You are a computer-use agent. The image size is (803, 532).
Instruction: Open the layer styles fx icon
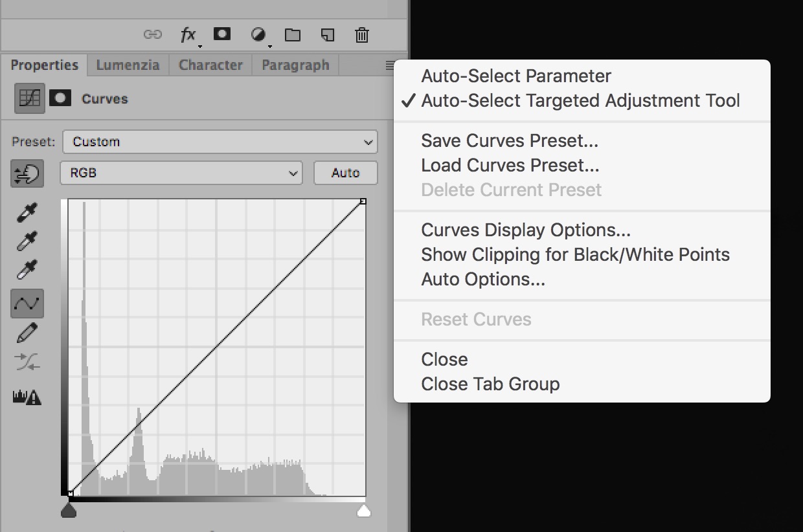point(188,35)
